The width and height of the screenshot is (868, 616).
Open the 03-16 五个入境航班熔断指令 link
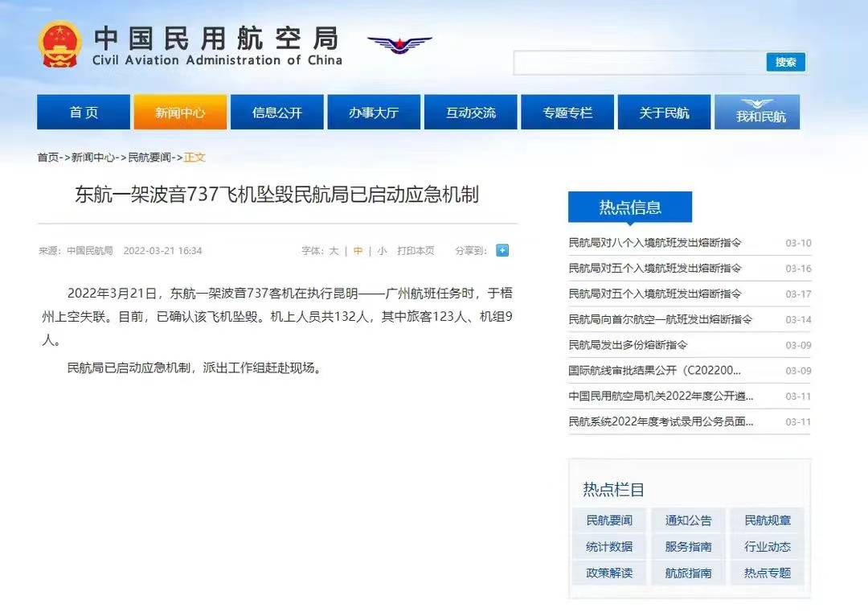[655, 268]
